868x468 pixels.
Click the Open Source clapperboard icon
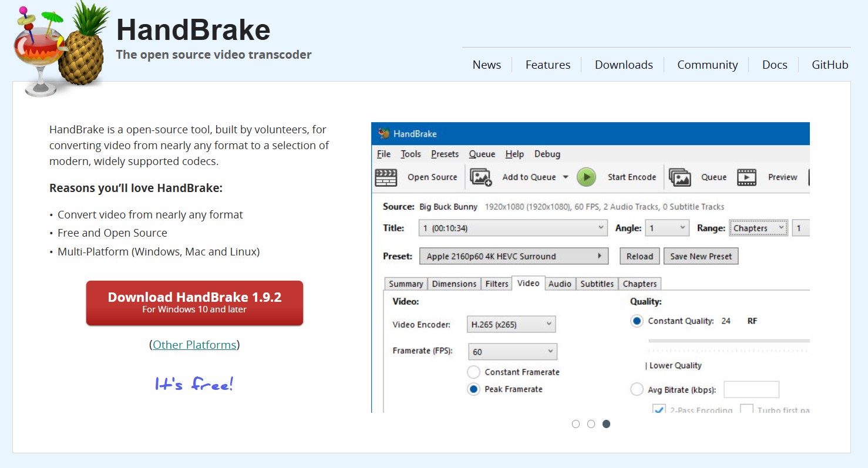point(386,177)
